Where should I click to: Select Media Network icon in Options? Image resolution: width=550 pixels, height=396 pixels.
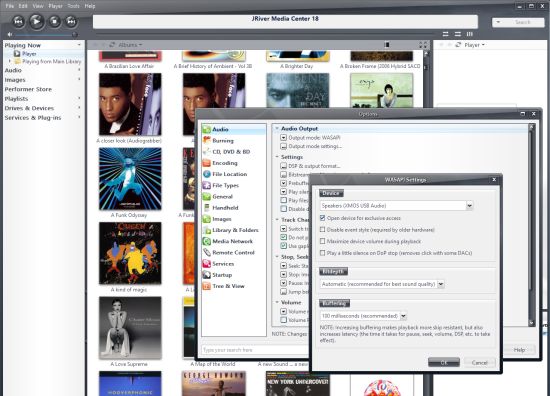tap(207, 242)
